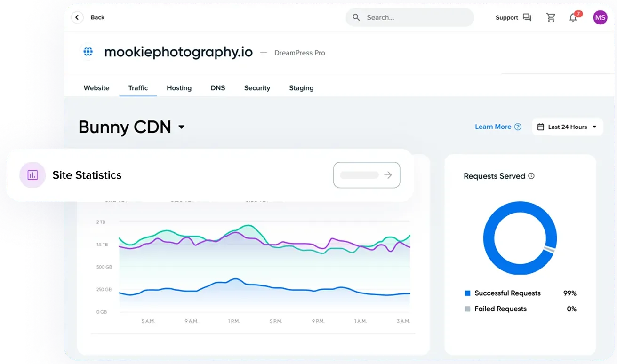This screenshot has height=364, width=617.
Task: Click the Support chat bubbles icon
Action: [527, 18]
